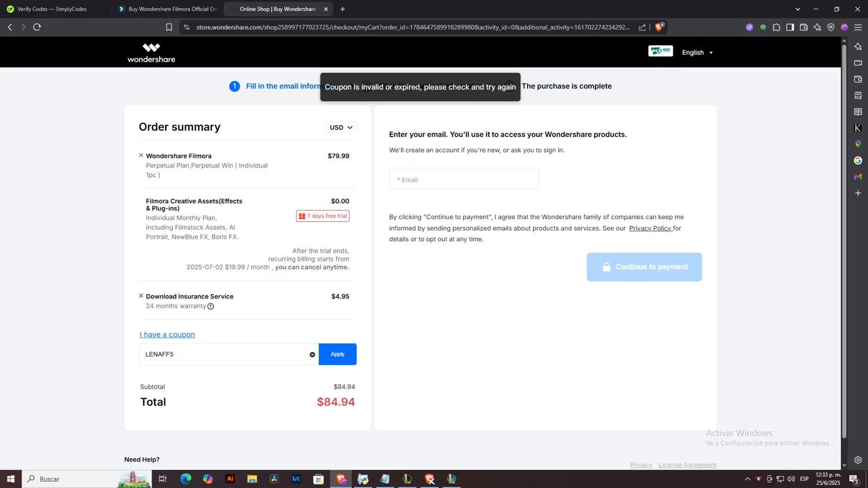
Task: Go forward in browser history
Action: [x=23, y=27]
